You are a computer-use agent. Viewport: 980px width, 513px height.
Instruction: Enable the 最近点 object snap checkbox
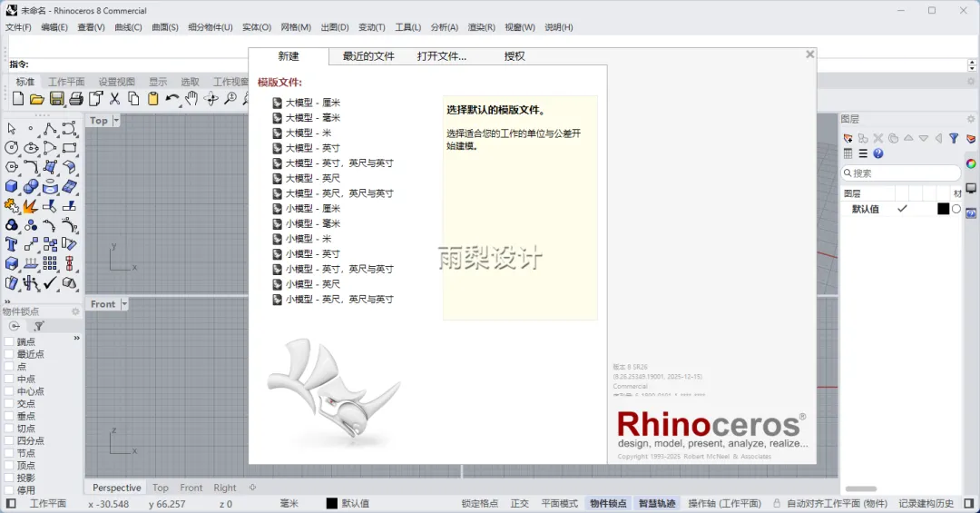(9, 354)
